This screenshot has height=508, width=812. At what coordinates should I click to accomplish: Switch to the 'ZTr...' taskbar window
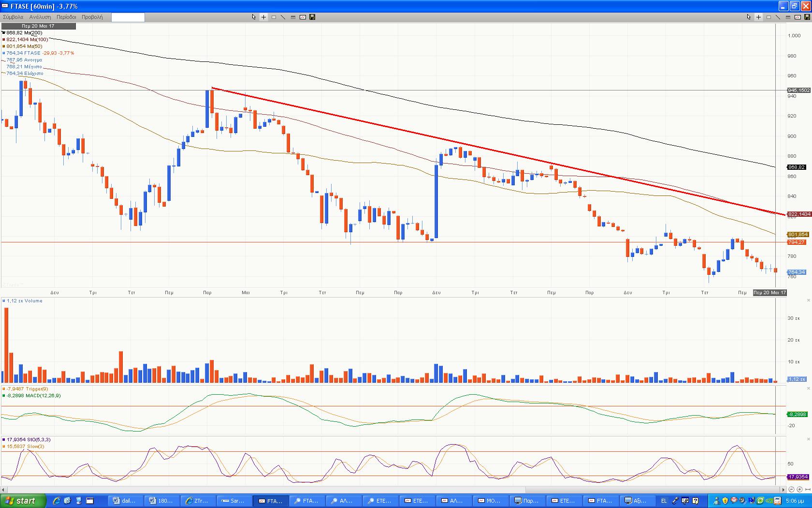pyautogui.click(x=198, y=501)
